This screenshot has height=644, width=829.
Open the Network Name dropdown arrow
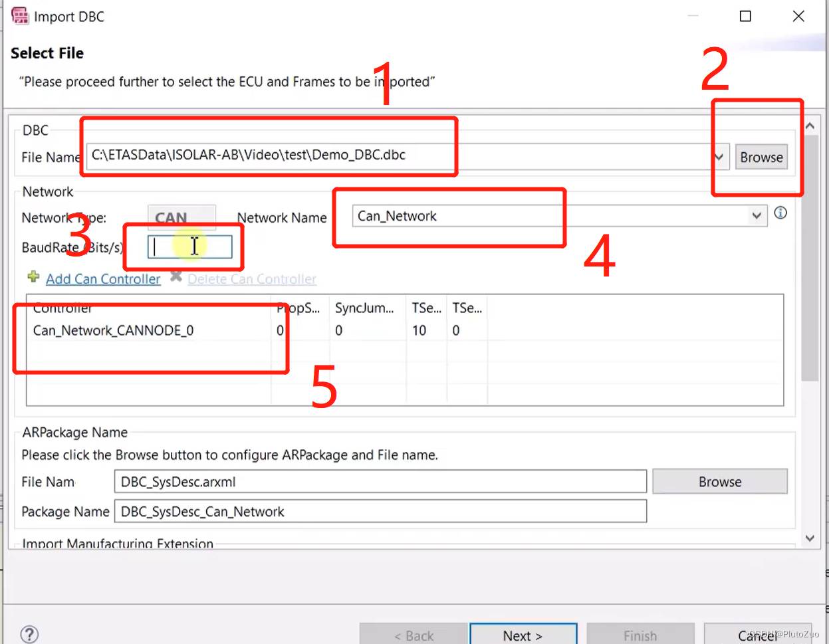point(756,215)
